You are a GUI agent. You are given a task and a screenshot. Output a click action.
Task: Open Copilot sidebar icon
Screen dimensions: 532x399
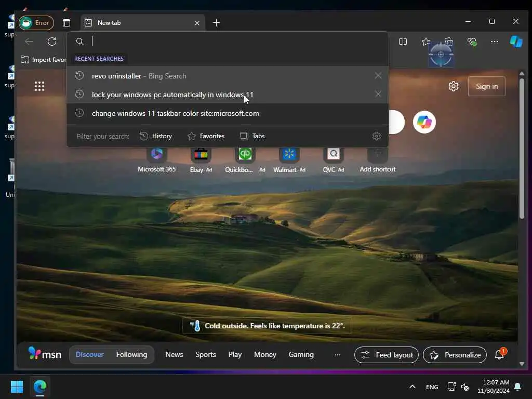coord(516,42)
